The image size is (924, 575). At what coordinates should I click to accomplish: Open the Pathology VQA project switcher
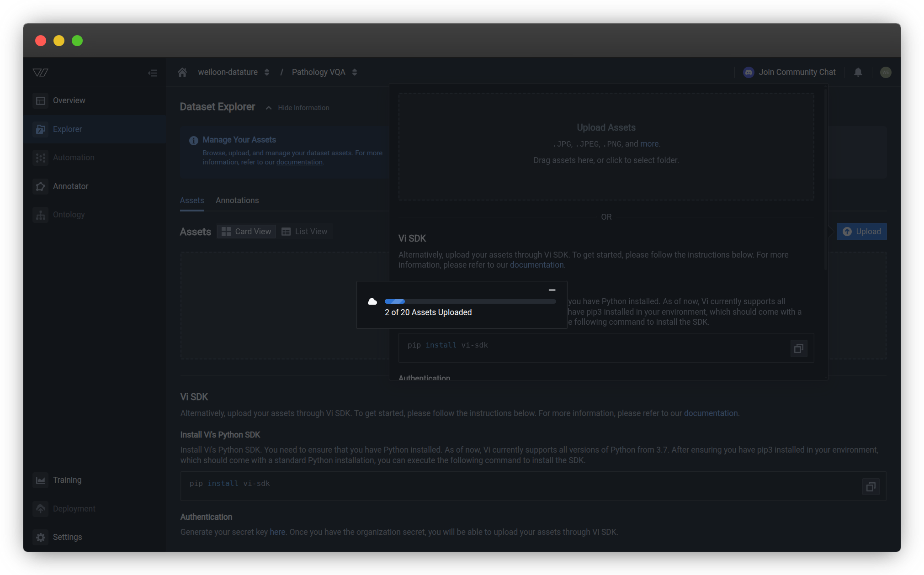tap(355, 72)
